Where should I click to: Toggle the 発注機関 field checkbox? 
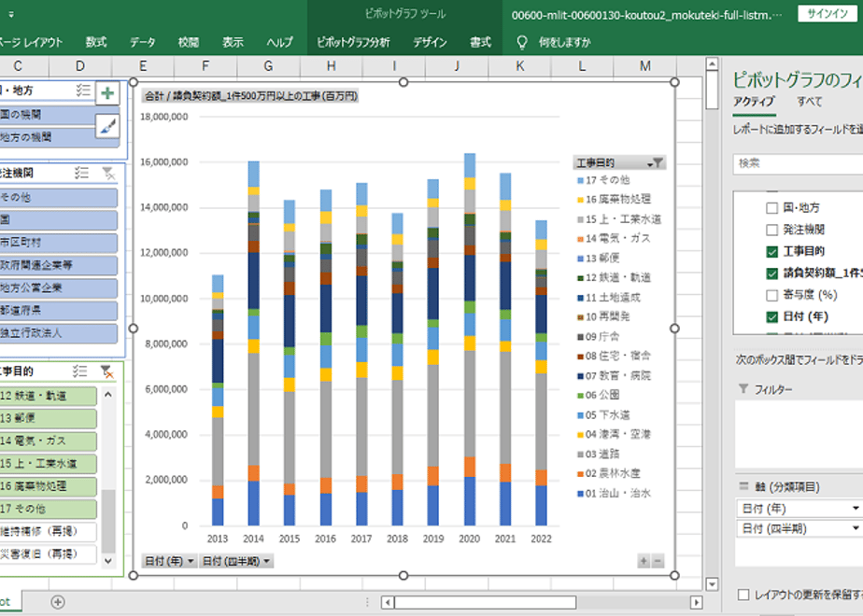771,230
